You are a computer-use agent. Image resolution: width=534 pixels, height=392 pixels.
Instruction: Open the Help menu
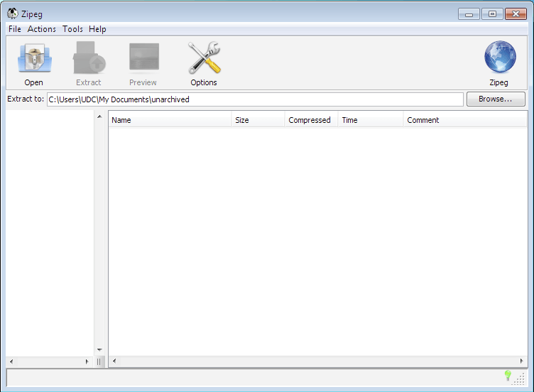click(97, 29)
